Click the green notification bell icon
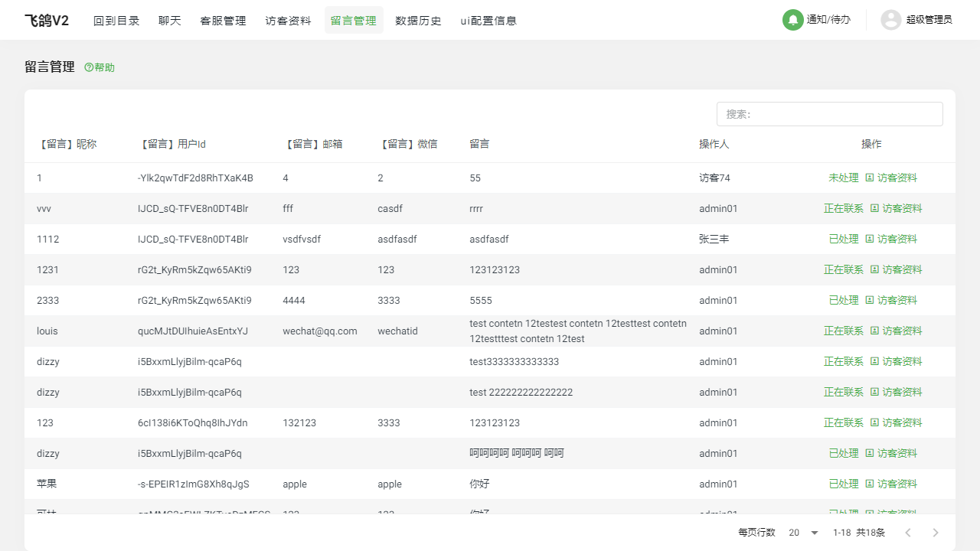 [x=792, y=20]
